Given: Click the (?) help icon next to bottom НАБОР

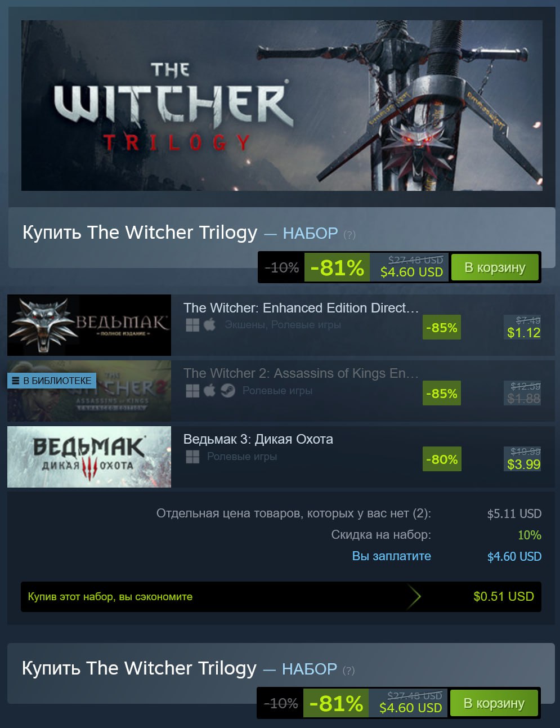Looking at the screenshot, I should [x=349, y=671].
